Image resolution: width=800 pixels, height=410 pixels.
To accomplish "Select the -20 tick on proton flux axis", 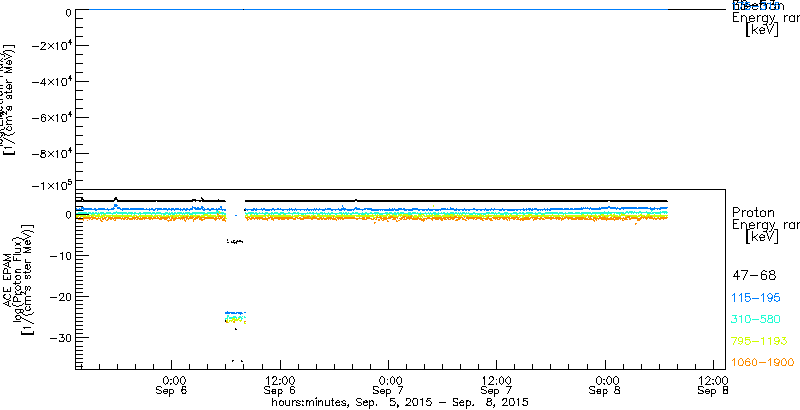I will pyautogui.click(x=59, y=296).
